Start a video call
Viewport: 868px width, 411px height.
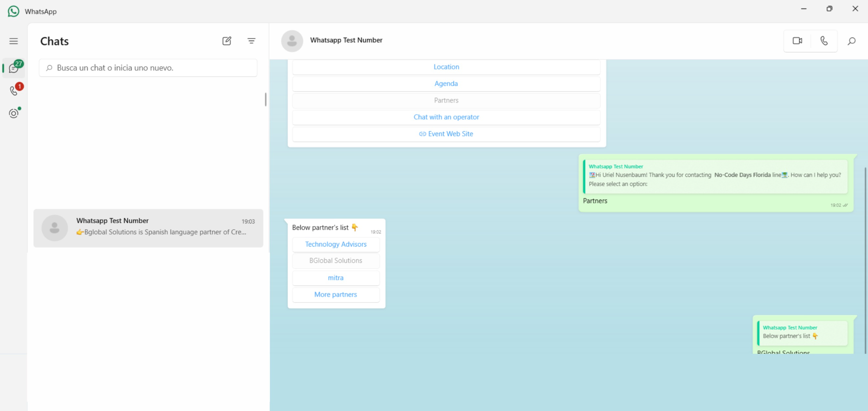[x=797, y=41]
